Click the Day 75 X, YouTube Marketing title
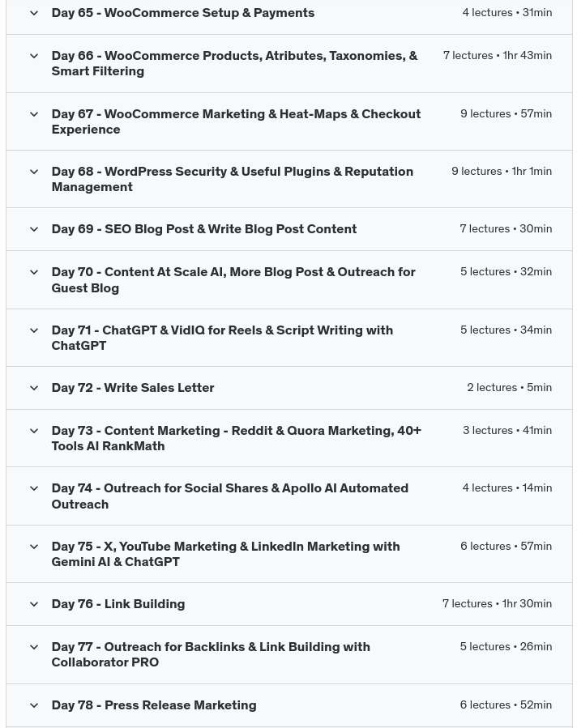Viewport: 577px width, 728px height. coord(225,554)
